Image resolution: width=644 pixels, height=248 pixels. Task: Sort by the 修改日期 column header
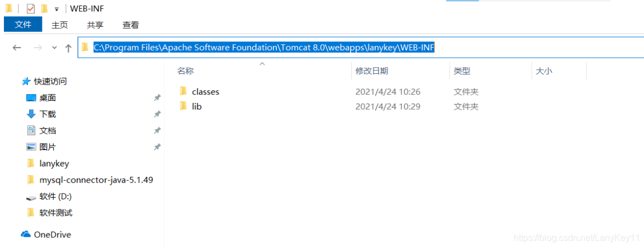point(372,71)
